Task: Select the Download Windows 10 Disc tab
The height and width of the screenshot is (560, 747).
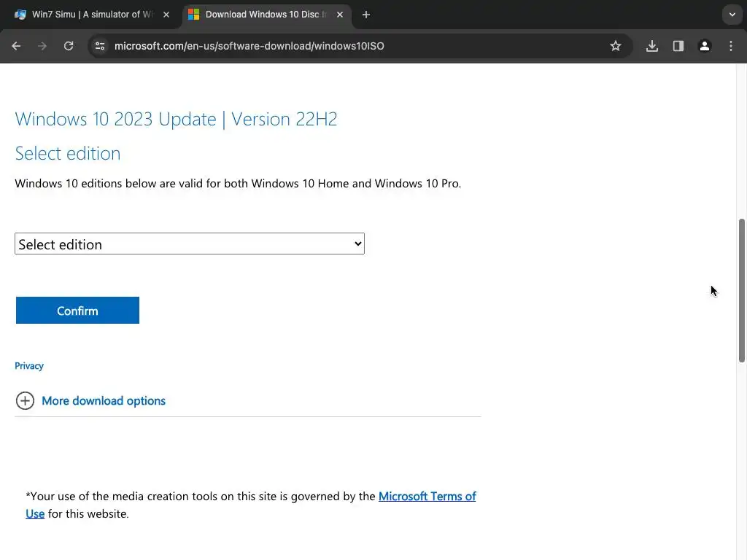Action: click(267, 15)
